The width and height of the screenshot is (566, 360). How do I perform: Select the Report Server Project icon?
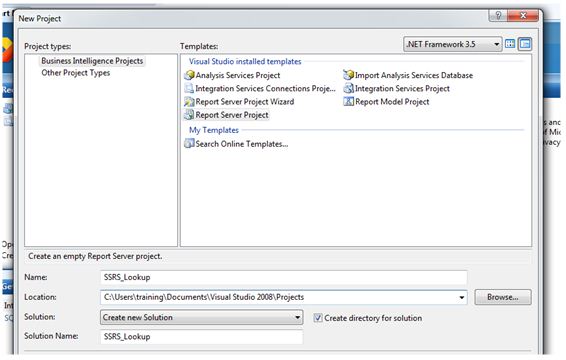[x=189, y=115]
